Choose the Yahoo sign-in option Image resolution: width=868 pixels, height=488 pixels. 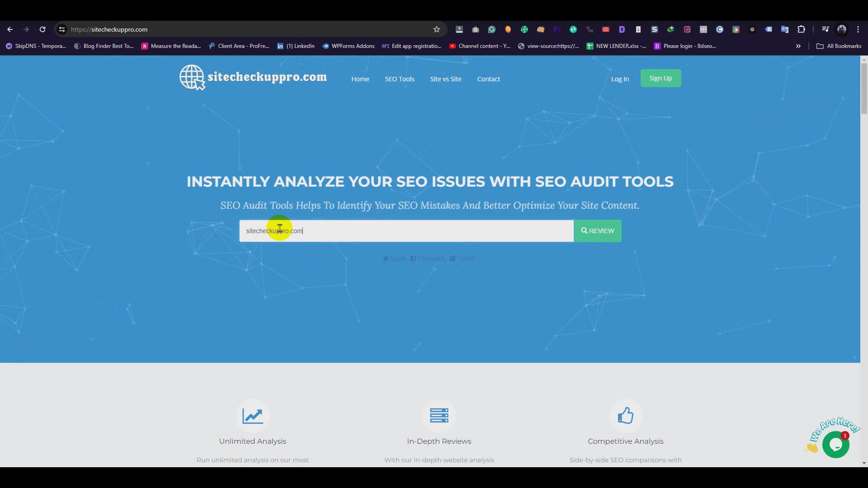coord(462,258)
